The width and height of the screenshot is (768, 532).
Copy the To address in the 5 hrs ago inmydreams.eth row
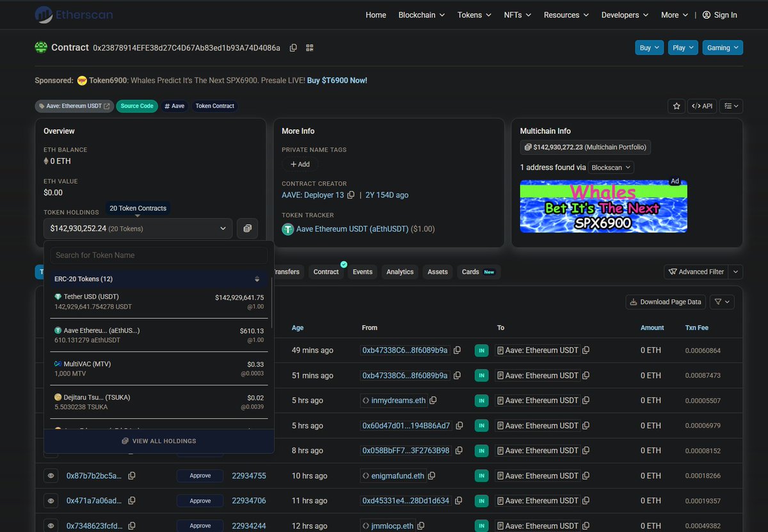pyautogui.click(x=586, y=401)
